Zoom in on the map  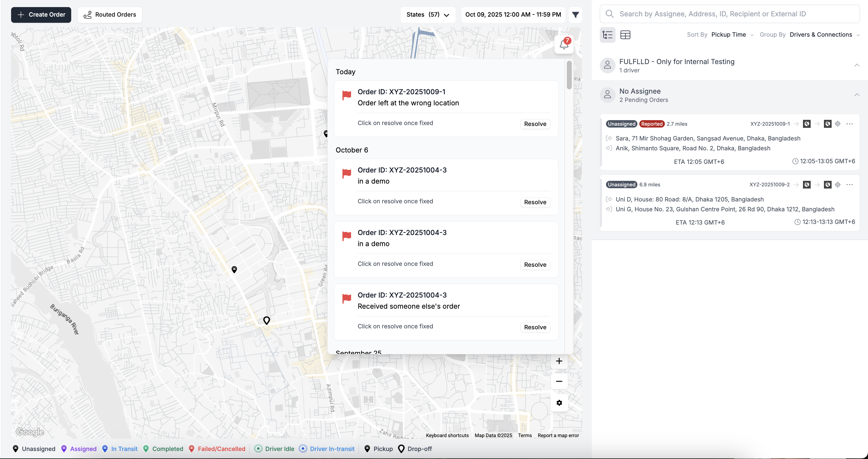pos(559,361)
